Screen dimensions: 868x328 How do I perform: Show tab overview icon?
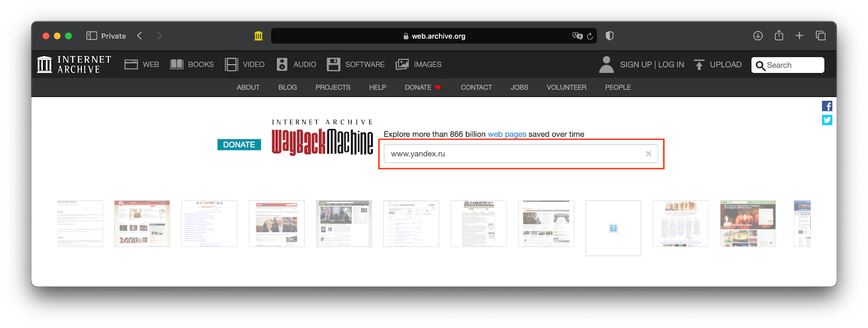[x=820, y=36]
